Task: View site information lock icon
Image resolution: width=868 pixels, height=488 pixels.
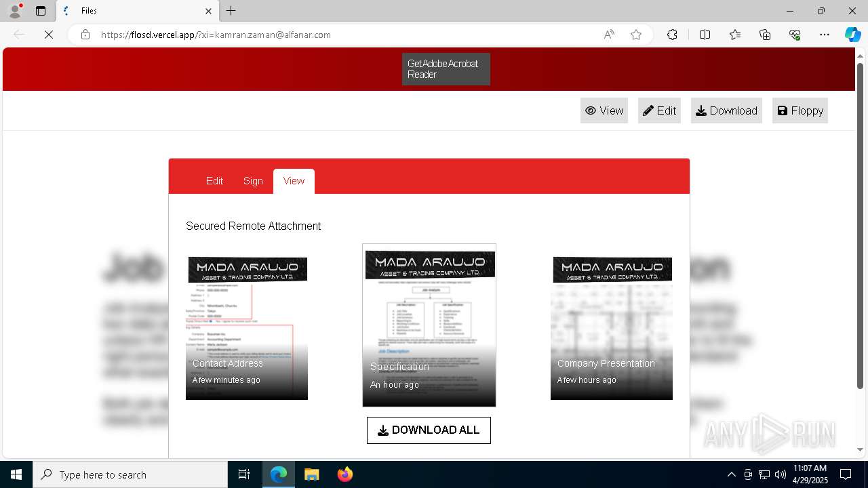Action: tap(85, 35)
